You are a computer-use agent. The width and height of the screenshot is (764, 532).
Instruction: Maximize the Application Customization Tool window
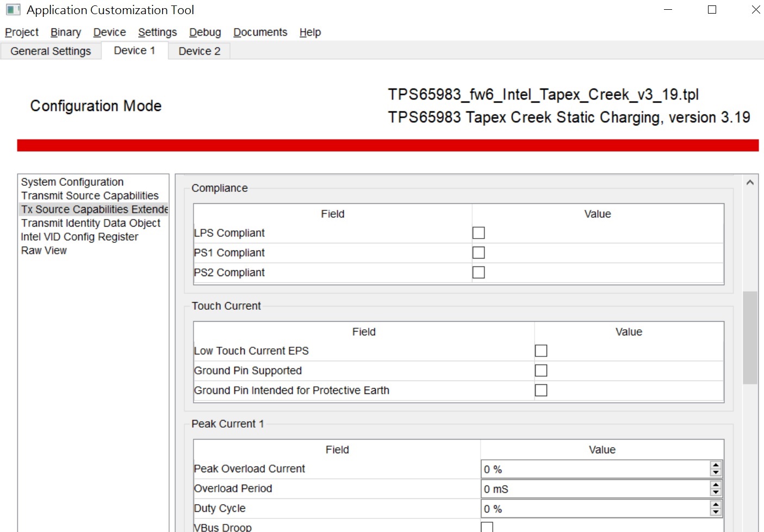coord(712,10)
